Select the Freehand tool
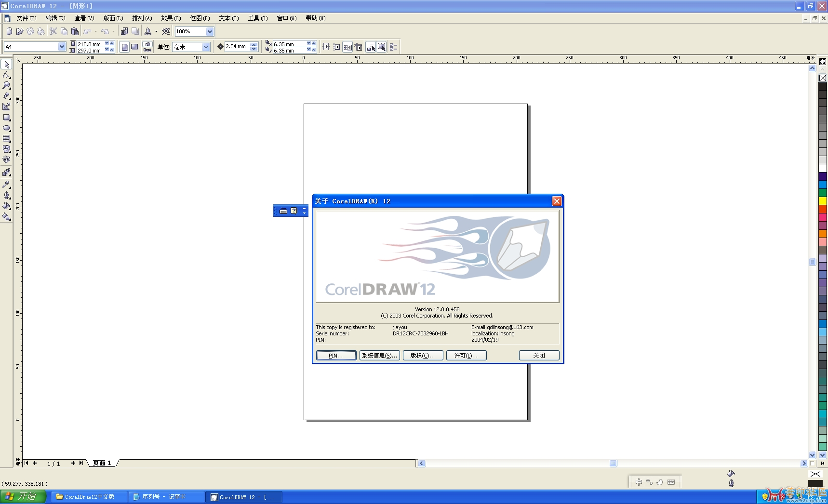The width and height of the screenshot is (828, 504). [6, 96]
